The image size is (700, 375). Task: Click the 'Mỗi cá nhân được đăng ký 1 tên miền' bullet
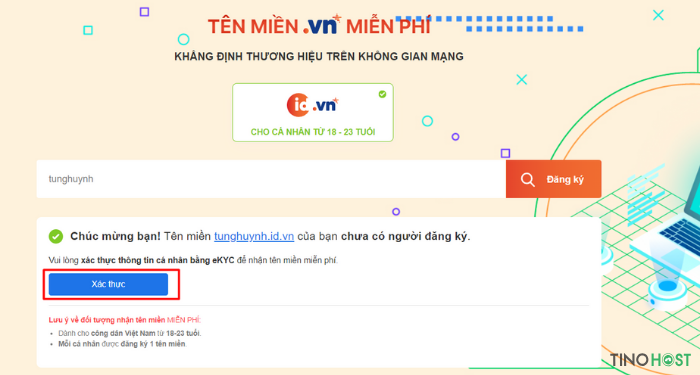pos(122,344)
